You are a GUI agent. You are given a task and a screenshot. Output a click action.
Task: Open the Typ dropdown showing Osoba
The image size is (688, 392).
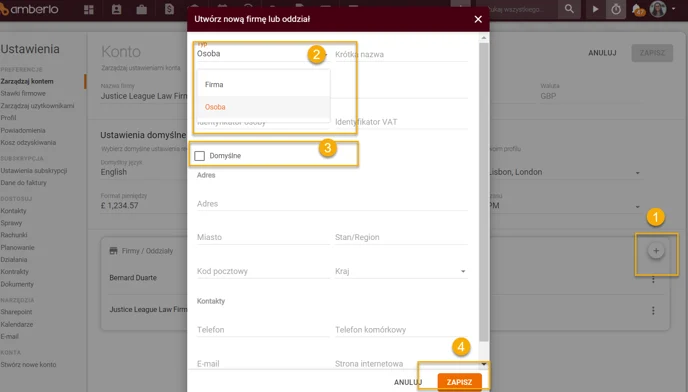(262, 54)
